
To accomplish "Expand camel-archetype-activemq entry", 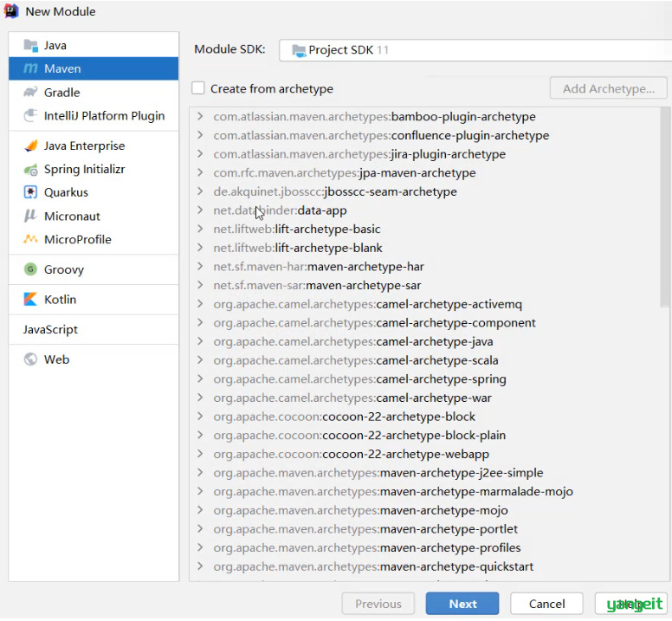I will [x=200, y=304].
